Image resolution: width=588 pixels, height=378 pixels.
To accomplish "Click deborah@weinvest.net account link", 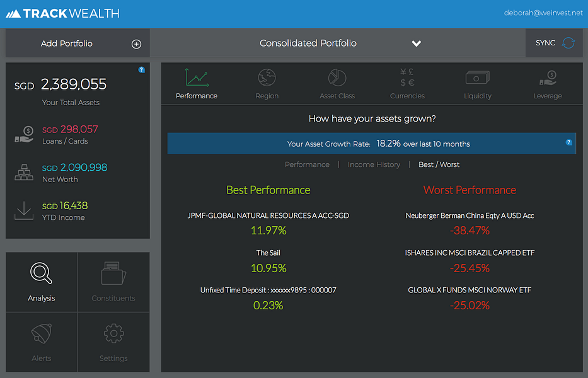I will click(x=543, y=13).
